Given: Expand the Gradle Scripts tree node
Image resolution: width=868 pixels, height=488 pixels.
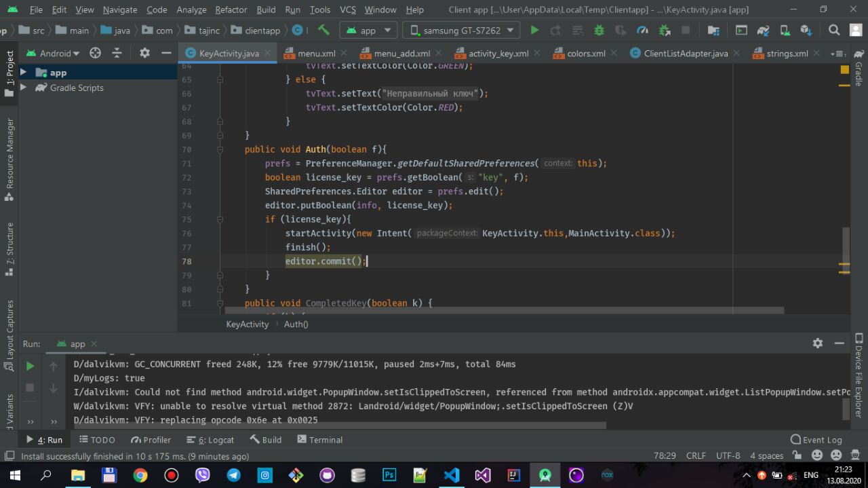Looking at the screenshot, I should (23, 88).
